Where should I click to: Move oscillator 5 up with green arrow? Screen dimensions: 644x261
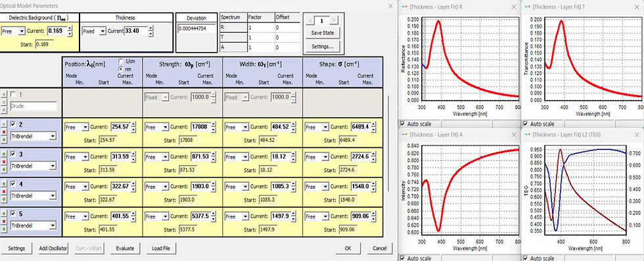pos(4,213)
